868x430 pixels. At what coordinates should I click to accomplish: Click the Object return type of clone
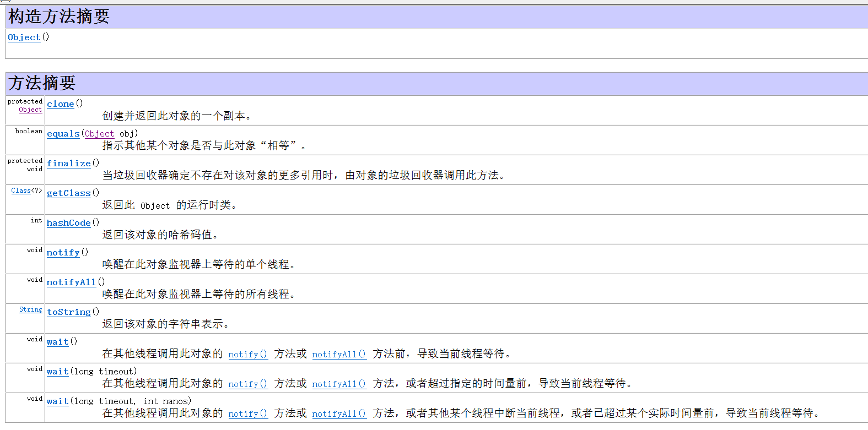[x=30, y=110]
